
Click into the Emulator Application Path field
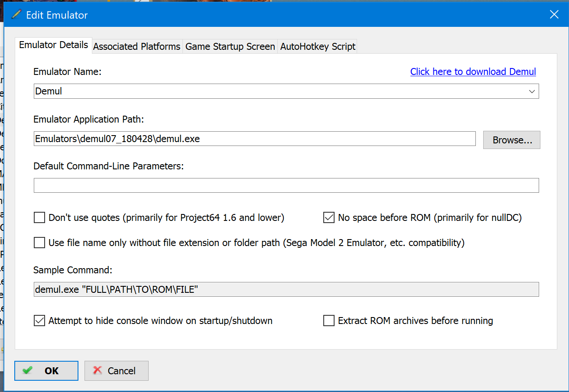(255, 139)
